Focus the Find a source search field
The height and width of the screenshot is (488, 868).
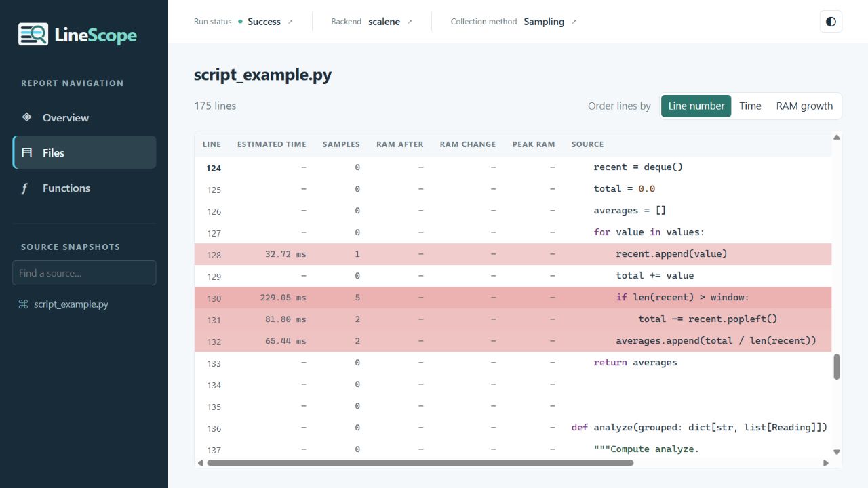pyautogui.click(x=84, y=273)
